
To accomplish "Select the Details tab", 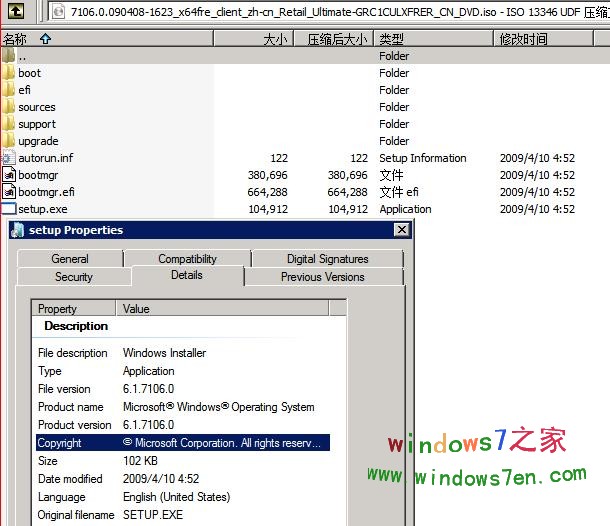I will [x=187, y=275].
